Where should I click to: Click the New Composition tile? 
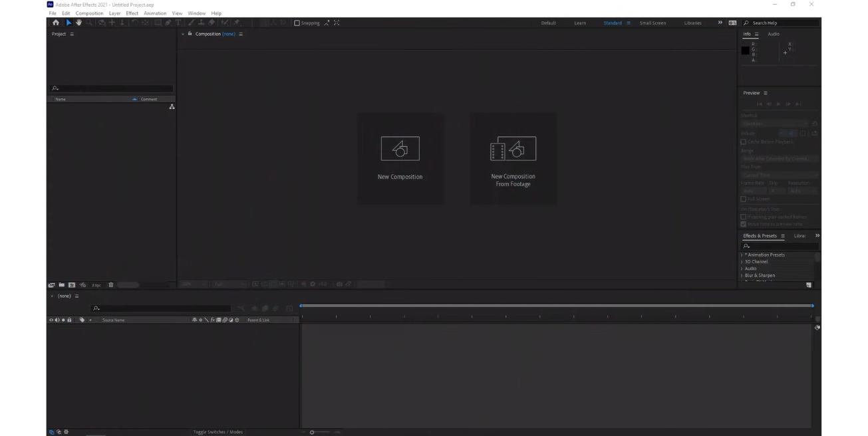(x=400, y=158)
